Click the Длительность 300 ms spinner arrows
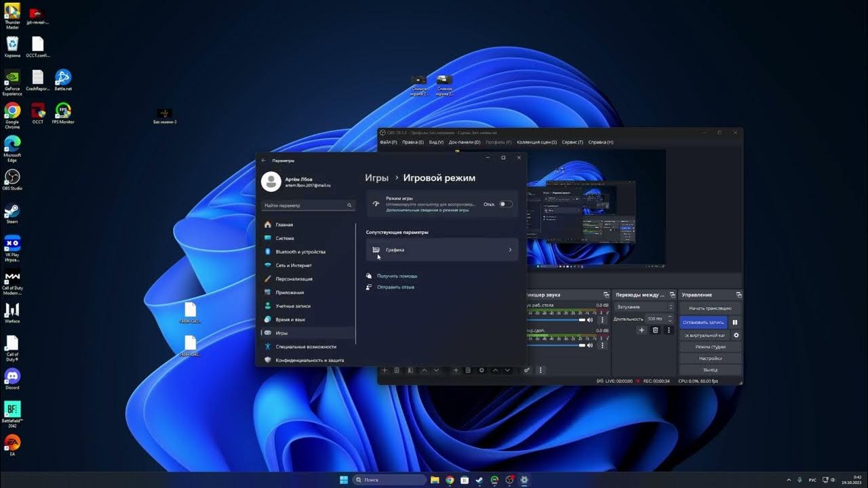The image size is (868, 488). pos(671,319)
